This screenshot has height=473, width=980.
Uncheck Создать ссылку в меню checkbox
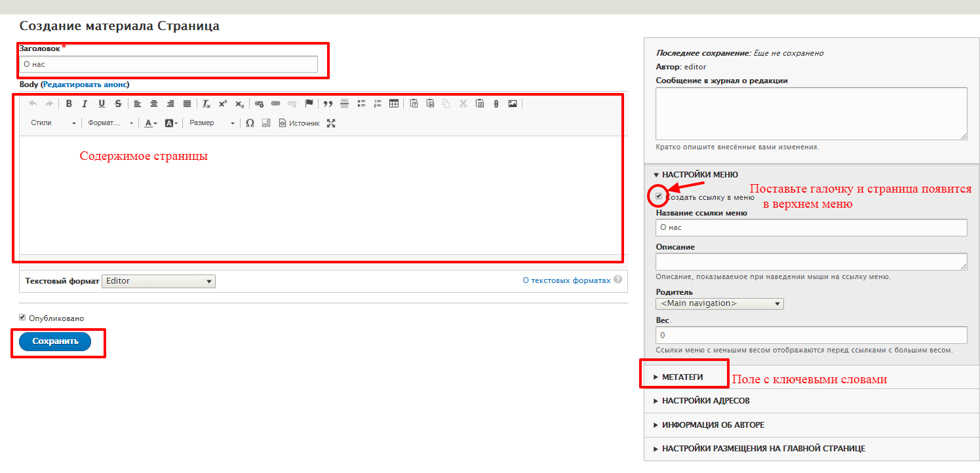point(659,196)
